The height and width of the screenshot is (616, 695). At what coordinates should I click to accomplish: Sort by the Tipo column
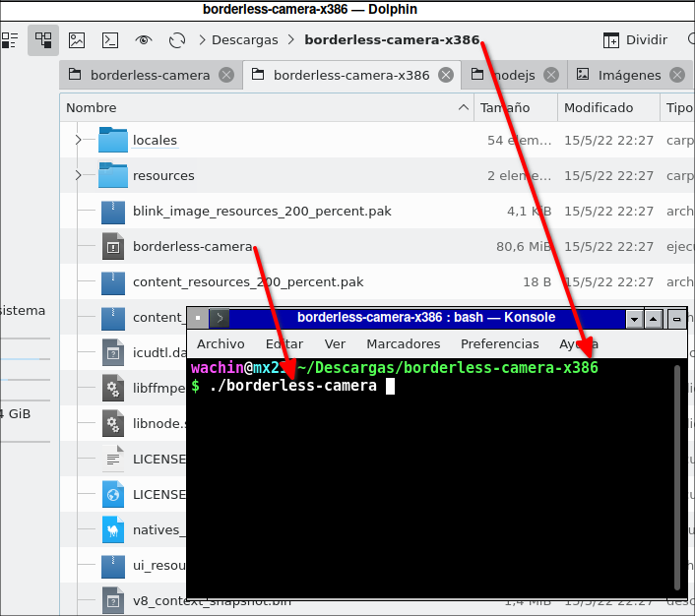click(678, 107)
